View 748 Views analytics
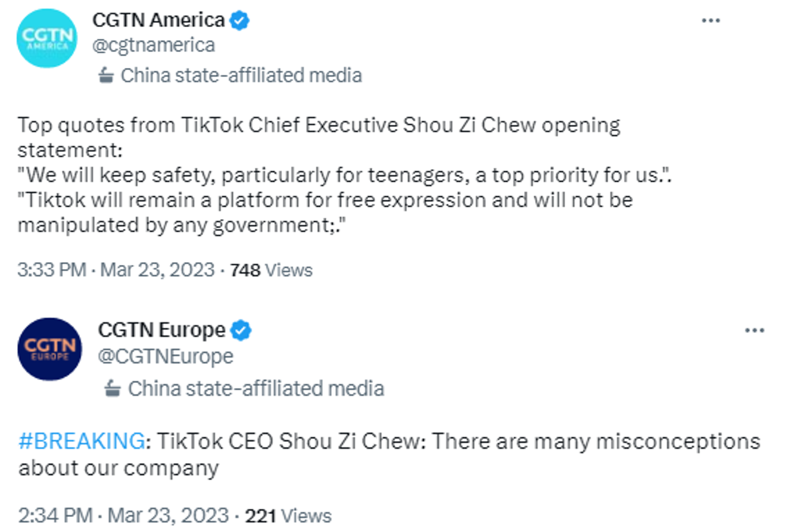The width and height of the screenshot is (792, 532). (x=271, y=270)
